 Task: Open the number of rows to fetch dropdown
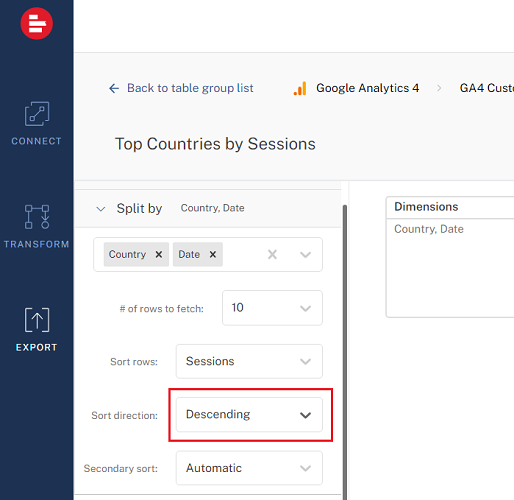pos(272,308)
